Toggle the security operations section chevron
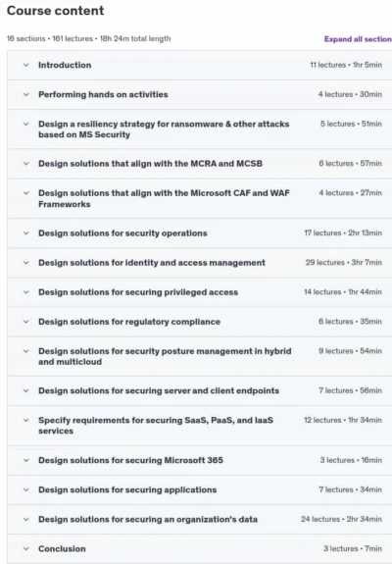 [x=25, y=233]
